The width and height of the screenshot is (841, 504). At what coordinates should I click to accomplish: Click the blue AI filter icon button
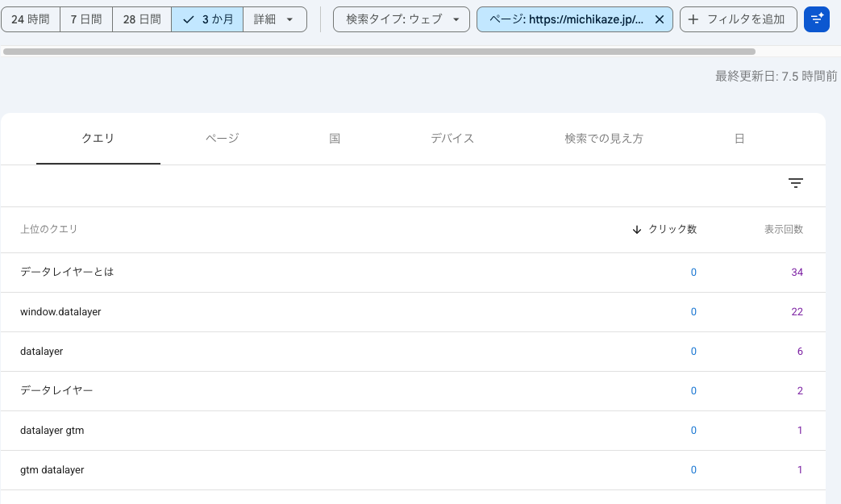coord(816,19)
